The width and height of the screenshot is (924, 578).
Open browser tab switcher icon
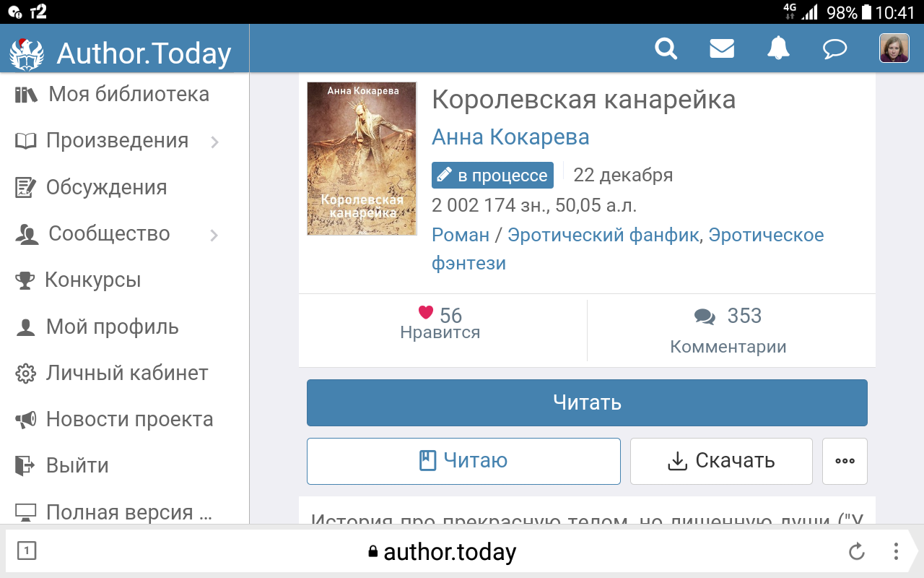(x=26, y=551)
